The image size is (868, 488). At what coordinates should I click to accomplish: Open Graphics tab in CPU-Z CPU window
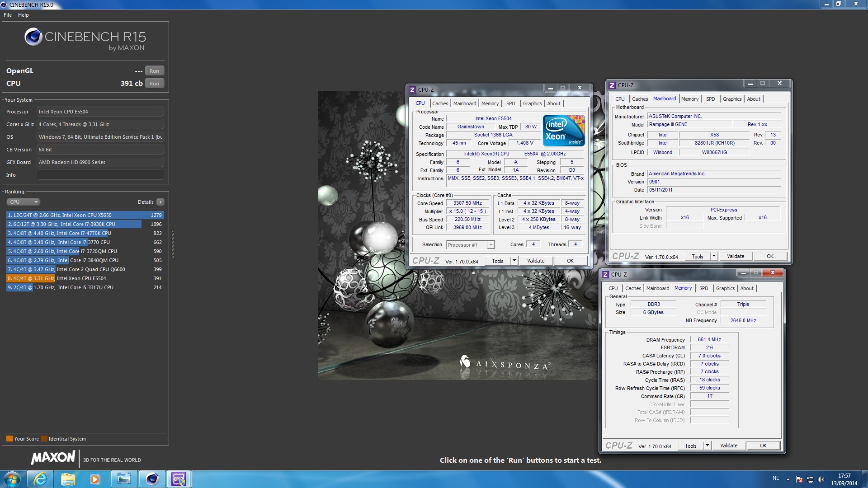pos(532,103)
